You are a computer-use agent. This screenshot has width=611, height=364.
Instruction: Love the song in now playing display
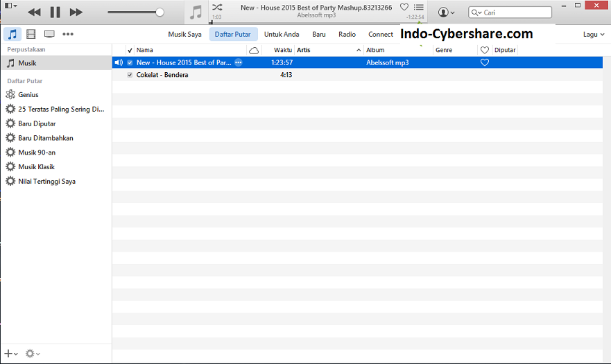coord(404,7)
